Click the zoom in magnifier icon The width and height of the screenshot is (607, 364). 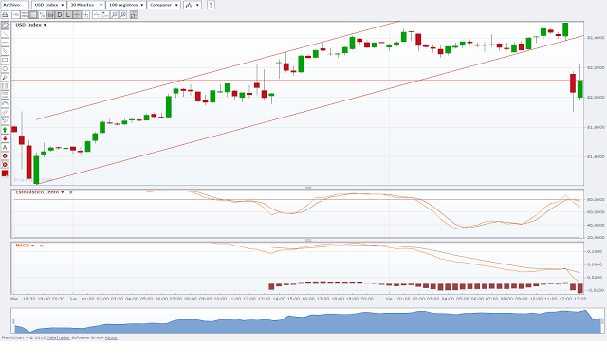(114, 15)
